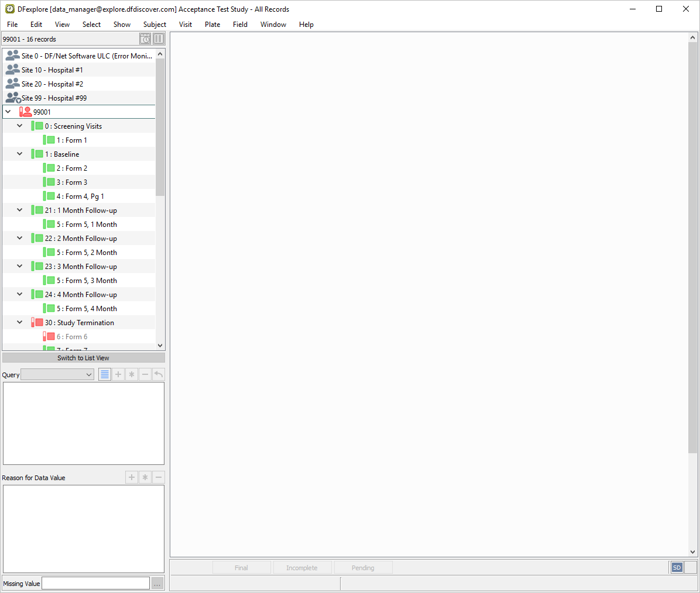700x593 pixels.
Task: Open the Query dropdown
Action: click(57, 375)
